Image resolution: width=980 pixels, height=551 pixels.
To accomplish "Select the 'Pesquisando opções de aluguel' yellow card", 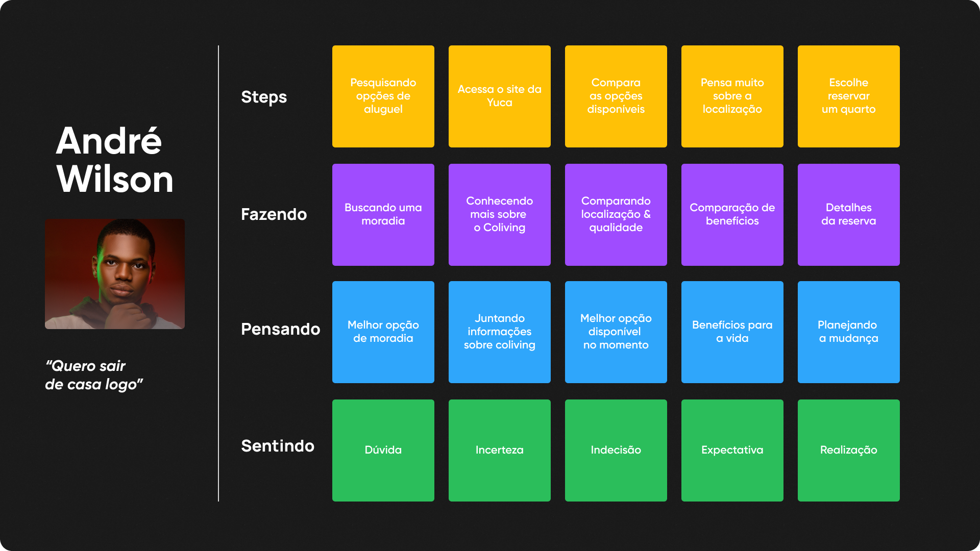I will click(383, 96).
